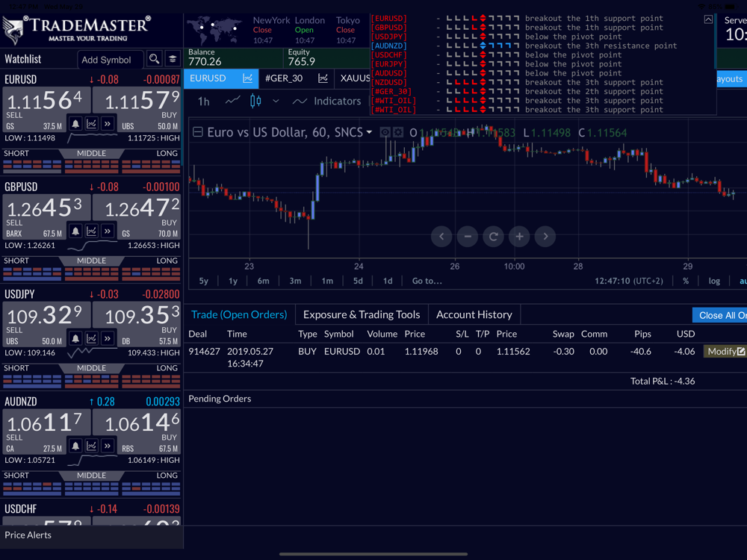This screenshot has width=747, height=560.
Task: Click the watchlist search magnifier icon
Action: pyautogui.click(x=154, y=59)
